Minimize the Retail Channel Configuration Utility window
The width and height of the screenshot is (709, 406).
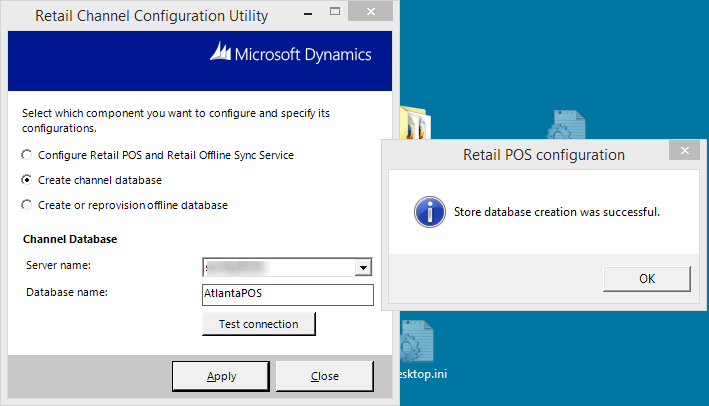(x=325, y=12)
